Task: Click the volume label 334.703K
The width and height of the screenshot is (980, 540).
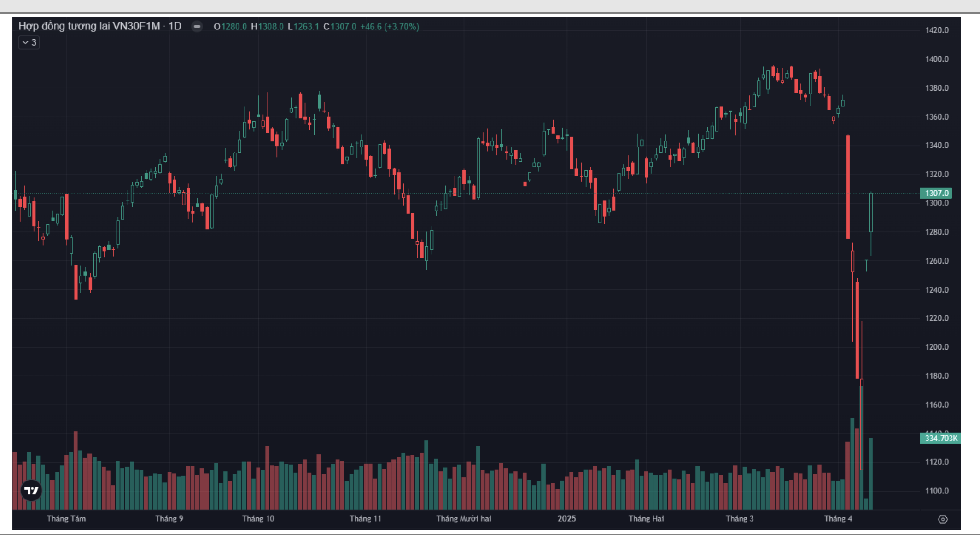Action: click(x=940, y=438)
